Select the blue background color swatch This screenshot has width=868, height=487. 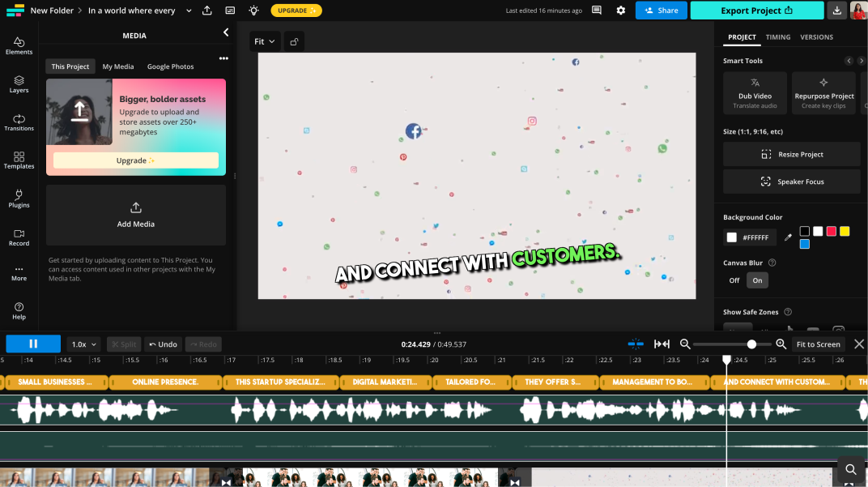(x=804, y=245)
